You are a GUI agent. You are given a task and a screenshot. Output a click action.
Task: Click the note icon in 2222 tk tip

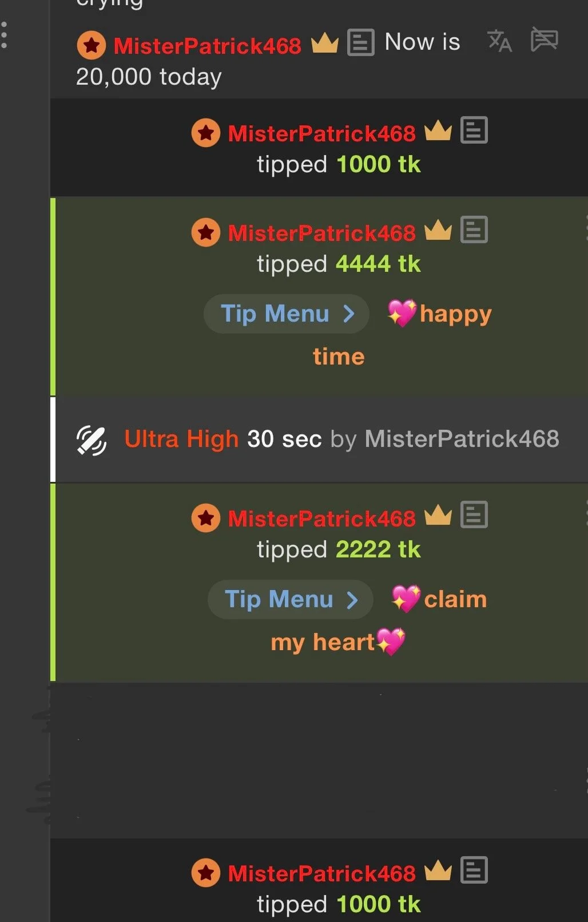[x=474, y=515]
